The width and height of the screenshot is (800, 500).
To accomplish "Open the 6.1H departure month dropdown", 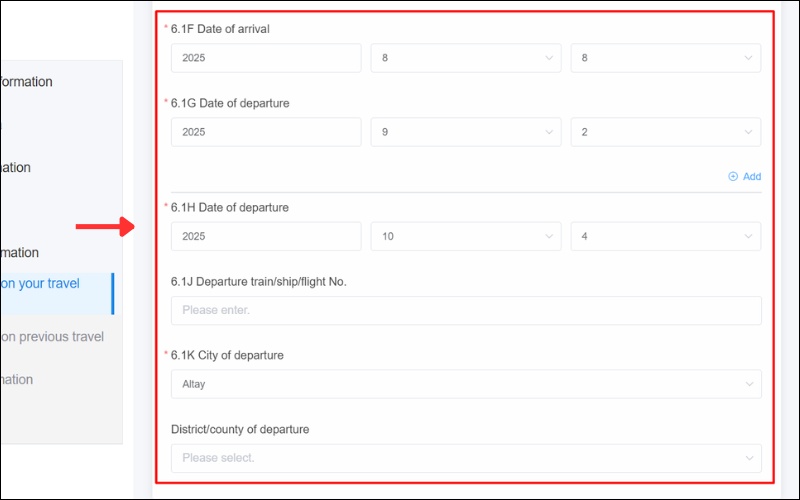I will click(465, 236).
